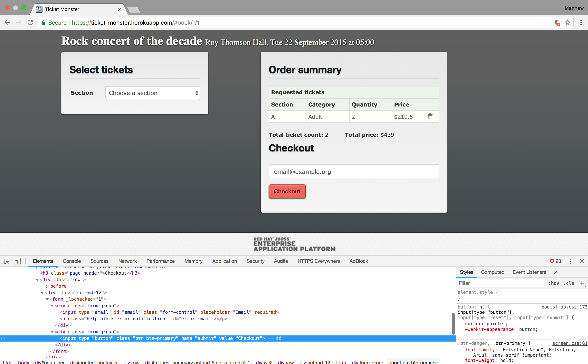Click the element inspector picker icon

7,261
